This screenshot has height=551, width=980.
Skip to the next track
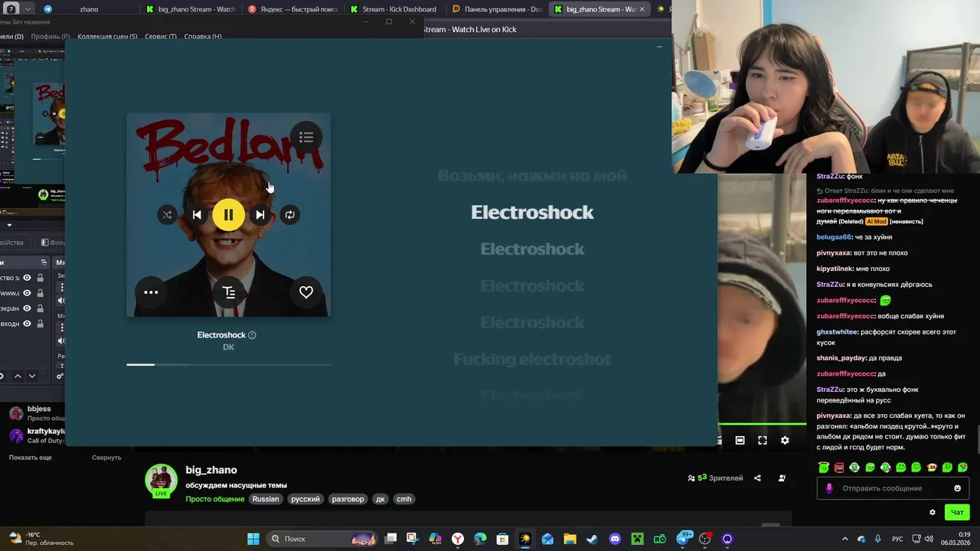(x=260, y=215)
